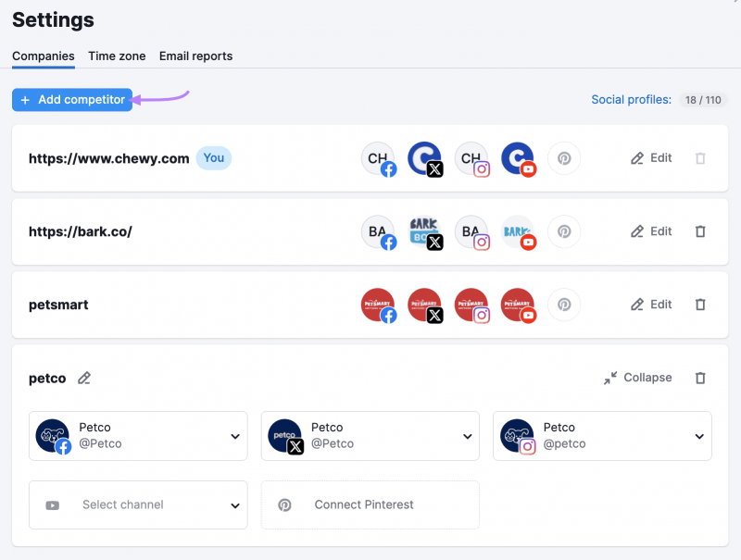Image resolution: width=741 pixels, height=560 pixels.
Task: Click the 18 / 110 profiles counter
Action: pos(703,100)
